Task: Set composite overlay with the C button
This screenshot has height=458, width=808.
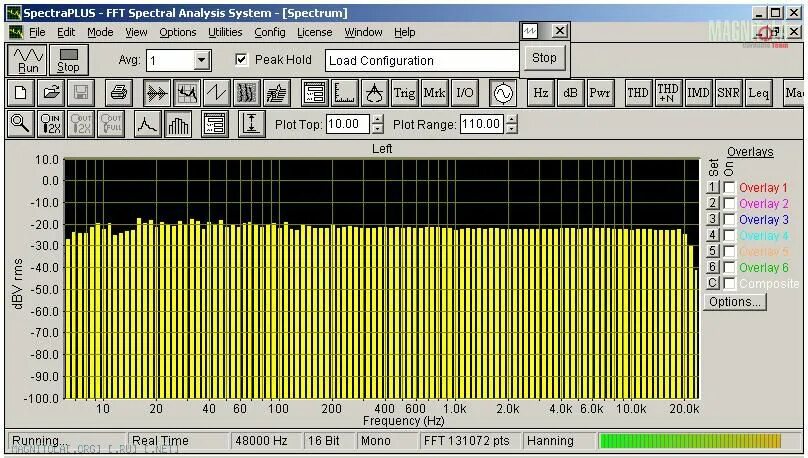Action: [x=713, y=283]
